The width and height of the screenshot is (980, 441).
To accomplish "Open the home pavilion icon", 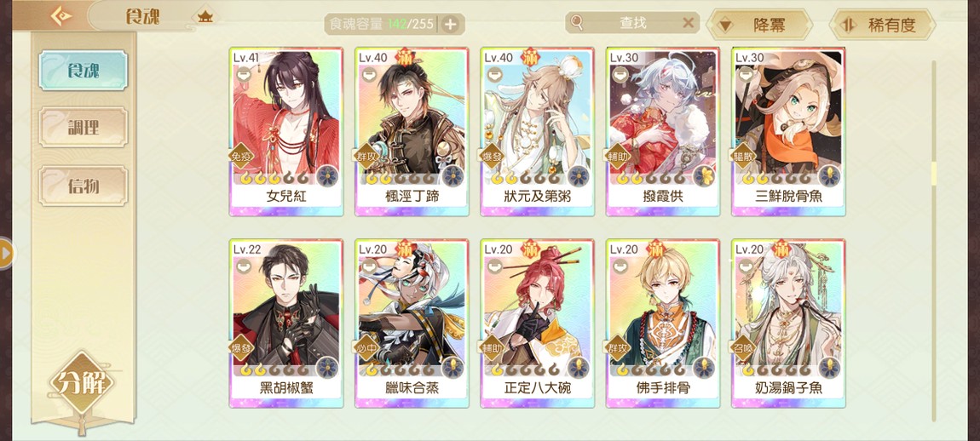I will [x=205, y=17].
